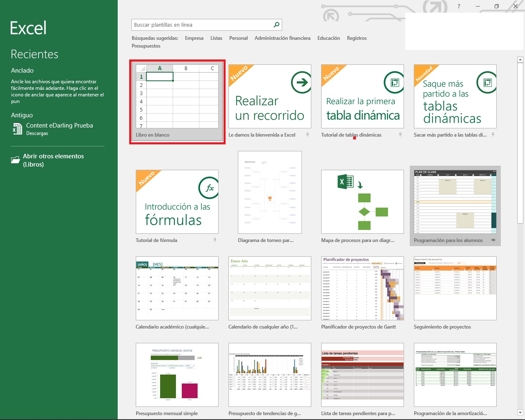525x420 pixels.
Task: Open the Realizar la primera tabla dinámica template
Action: (362, 96)
